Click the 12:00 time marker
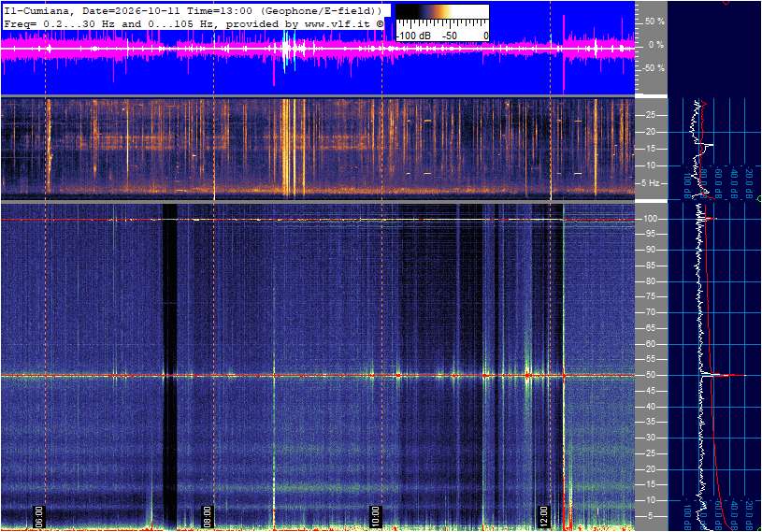 click(544, 516)
